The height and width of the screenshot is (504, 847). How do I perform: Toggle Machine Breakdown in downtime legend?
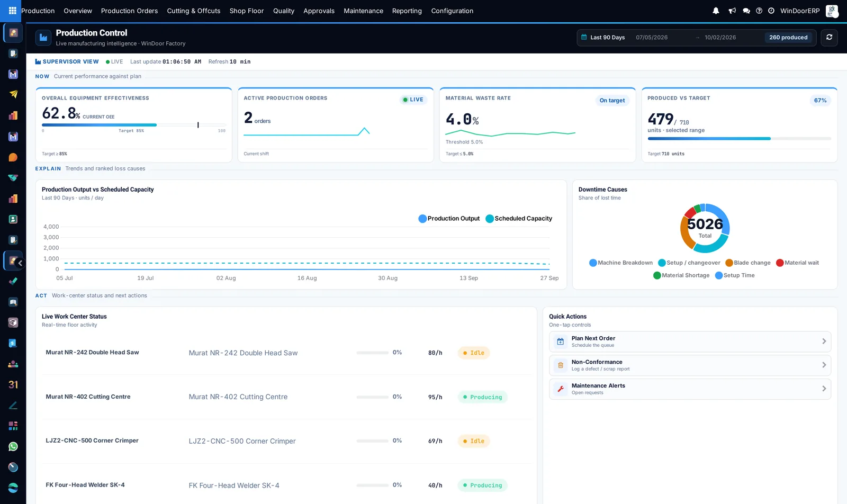point(621,263)
